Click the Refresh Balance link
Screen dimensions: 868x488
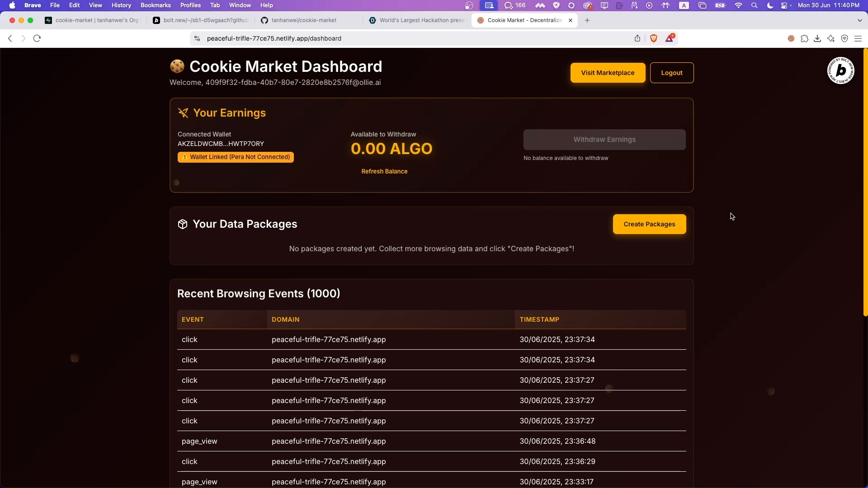point(384,171)
